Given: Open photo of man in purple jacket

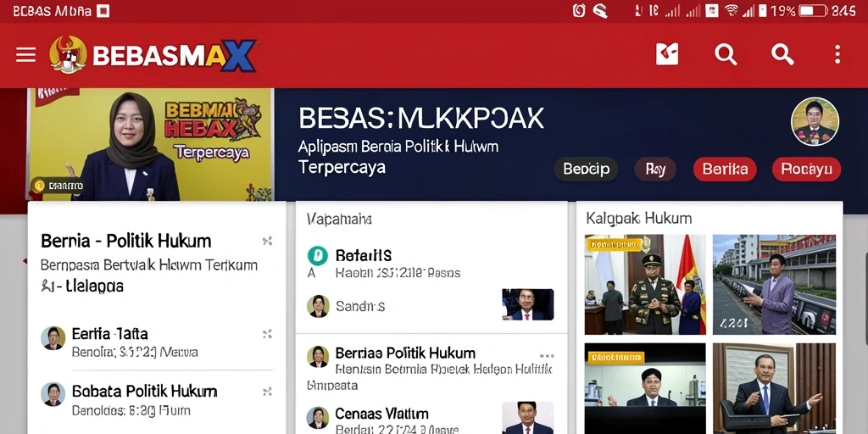Looking at the screenshot, I should (775, 285).
